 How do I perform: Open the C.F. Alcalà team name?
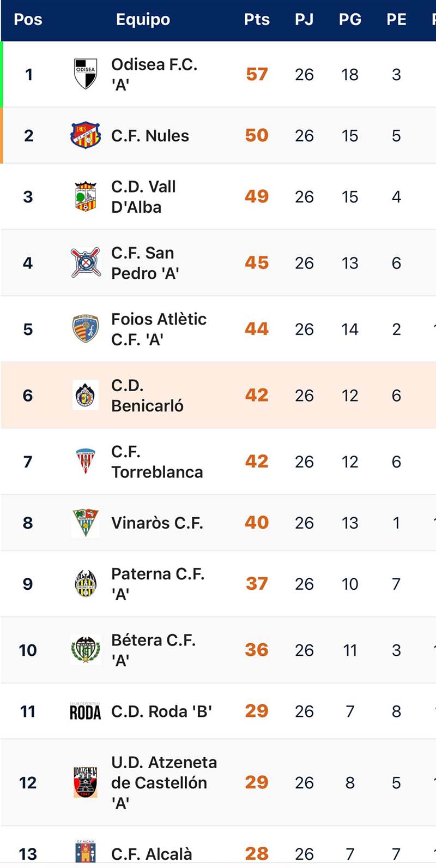(152, 854)
